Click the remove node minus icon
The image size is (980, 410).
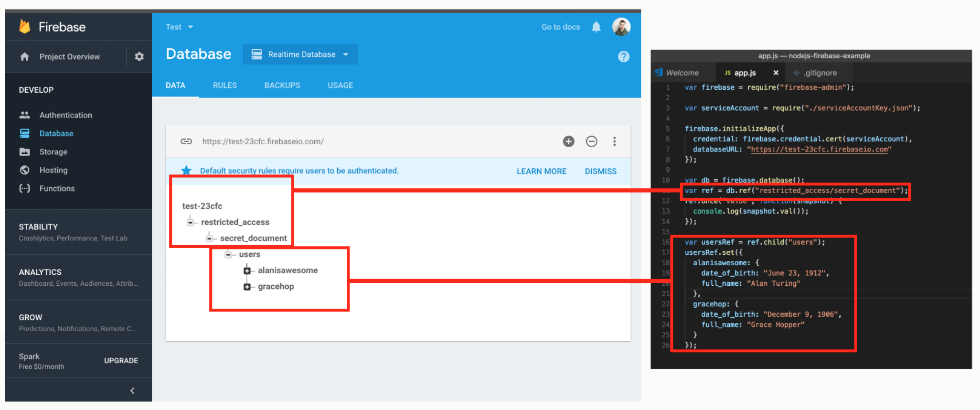[x=591, y=141]
